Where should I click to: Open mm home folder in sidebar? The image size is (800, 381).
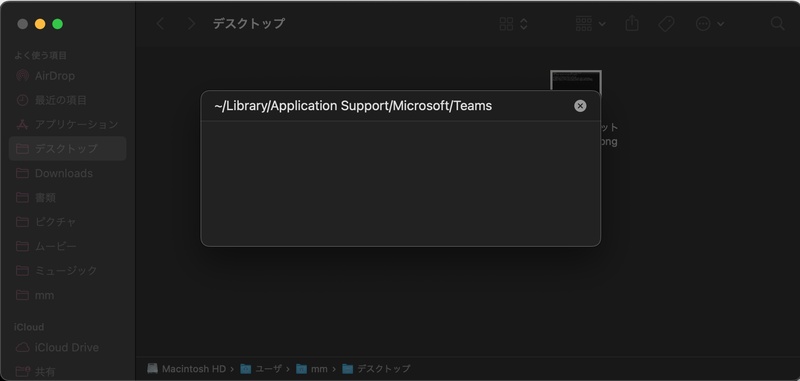[x=67, y=295]
